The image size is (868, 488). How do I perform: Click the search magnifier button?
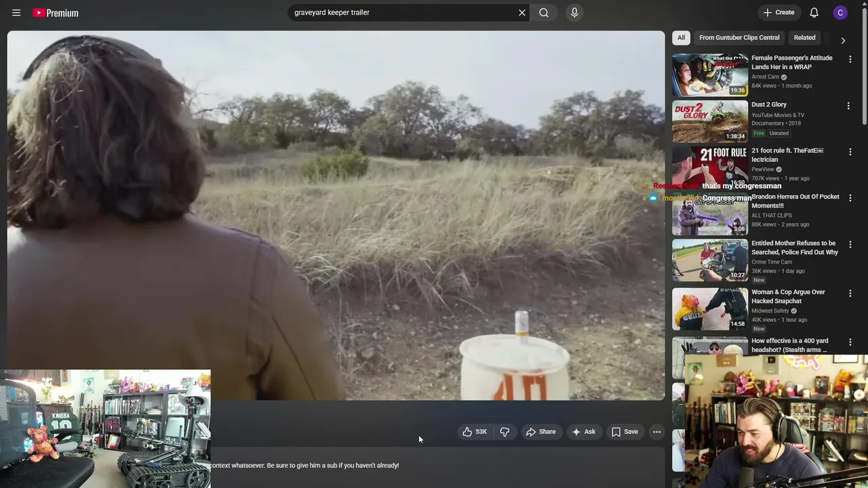(544, 13)
